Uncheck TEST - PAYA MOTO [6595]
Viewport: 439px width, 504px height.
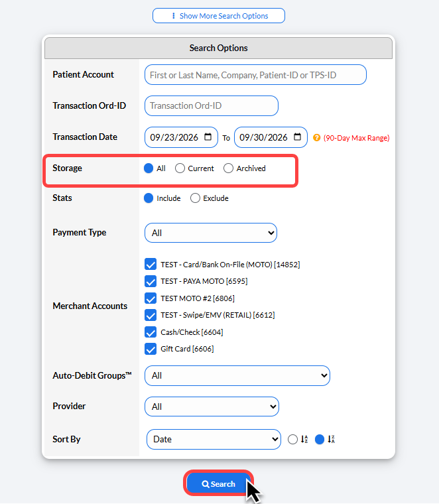pyautogui.click(x=151, y=281)
